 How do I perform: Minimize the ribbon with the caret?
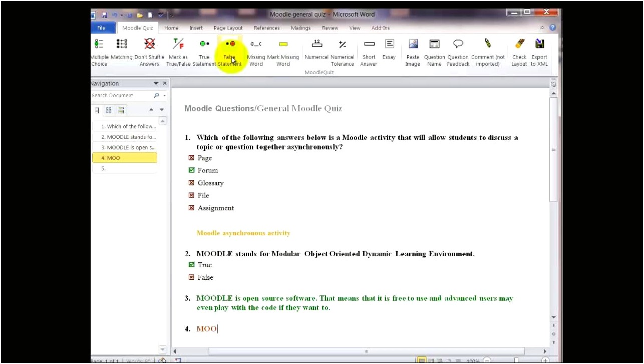[x=542, y=28]
